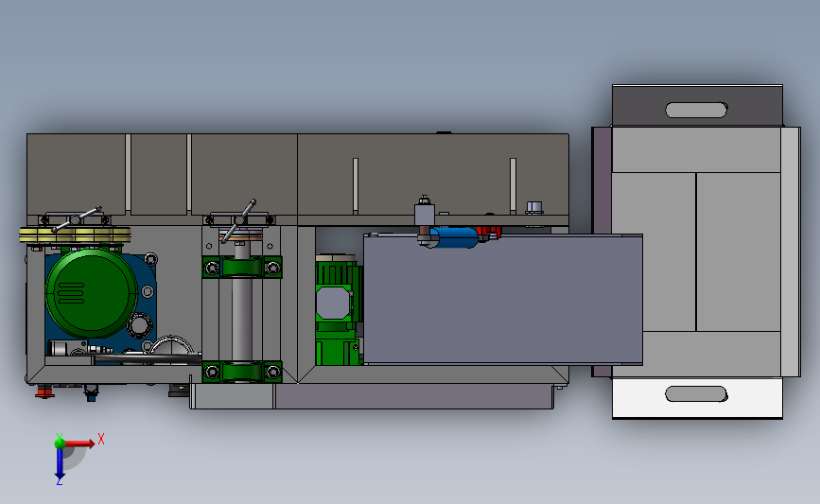This screenshot has height=504, width=820.
Task: Click the slot handle on the dark top tray
Action: [696, 110]
